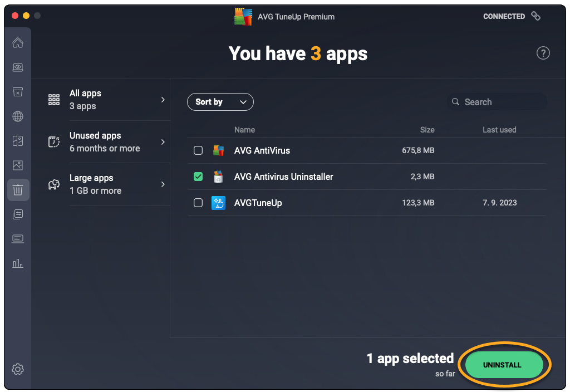Open the globe browser cleanup icon
The width and height of the screenshot is (570, 392).
click(x=18, y=116)
